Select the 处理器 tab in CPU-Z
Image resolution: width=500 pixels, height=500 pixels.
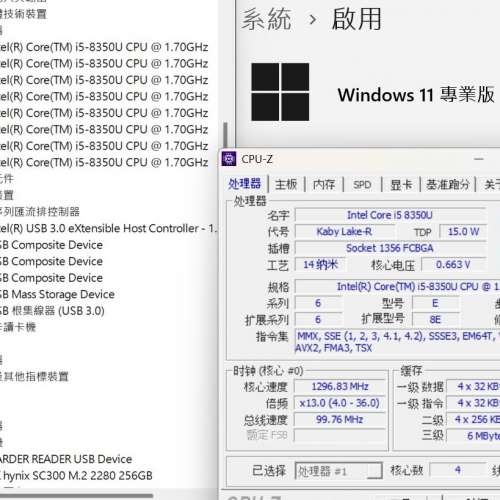(244, 184)
